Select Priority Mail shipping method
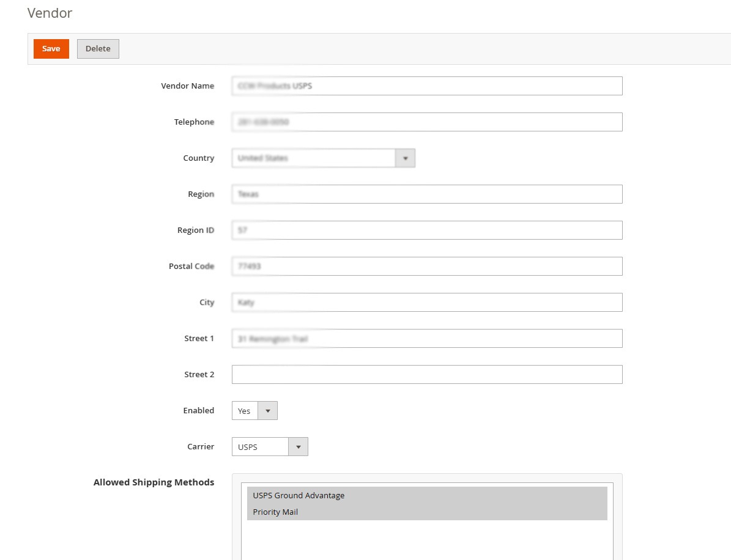 pyautogui.click(x=275, y=512)
